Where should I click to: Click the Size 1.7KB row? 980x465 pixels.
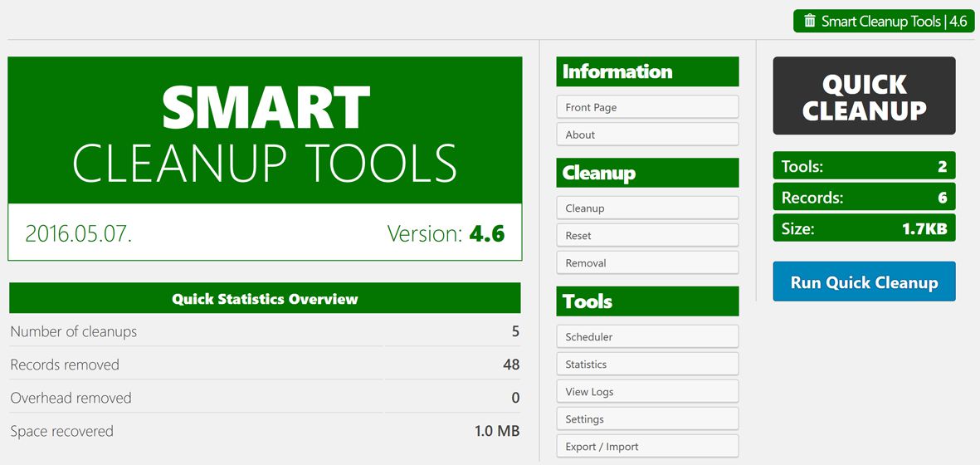pos(864,228)
